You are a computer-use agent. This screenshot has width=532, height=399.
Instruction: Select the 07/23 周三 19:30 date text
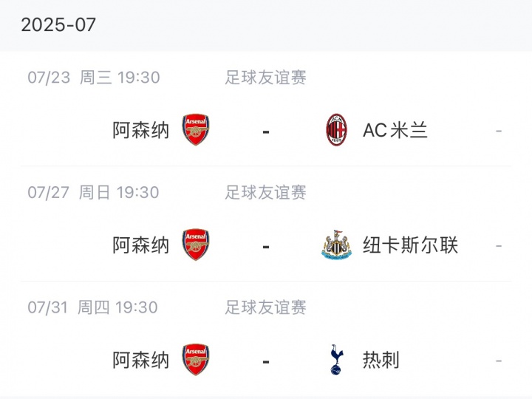pos(93,78)
